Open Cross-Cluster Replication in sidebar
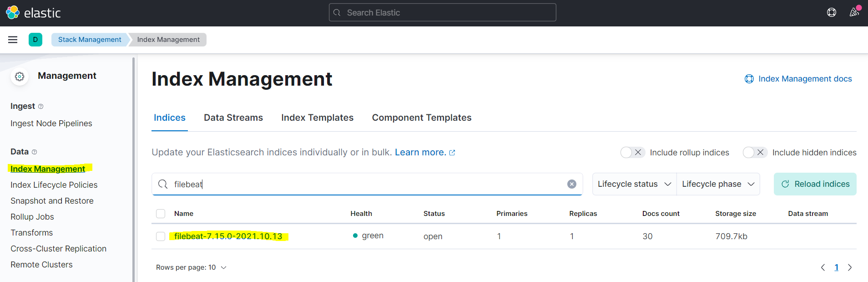 click(x=59, y=249)
